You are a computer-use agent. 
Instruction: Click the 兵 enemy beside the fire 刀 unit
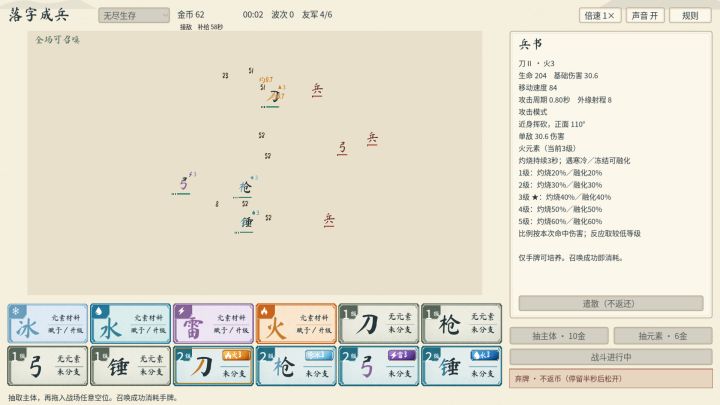pyautogui.click(x=317, y=90)
